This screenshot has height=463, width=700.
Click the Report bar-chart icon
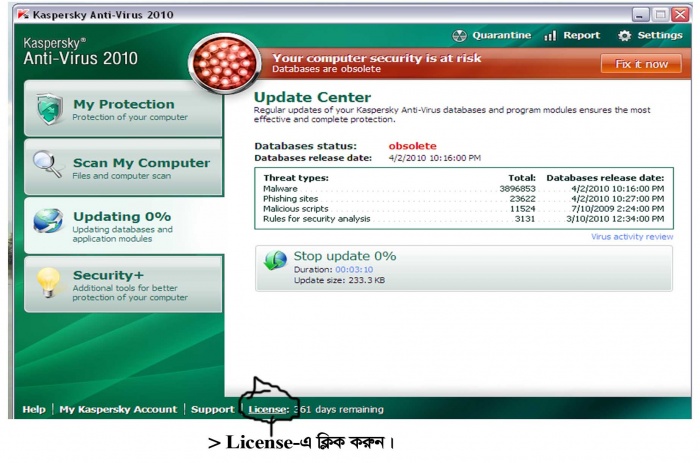pos(550,36)
